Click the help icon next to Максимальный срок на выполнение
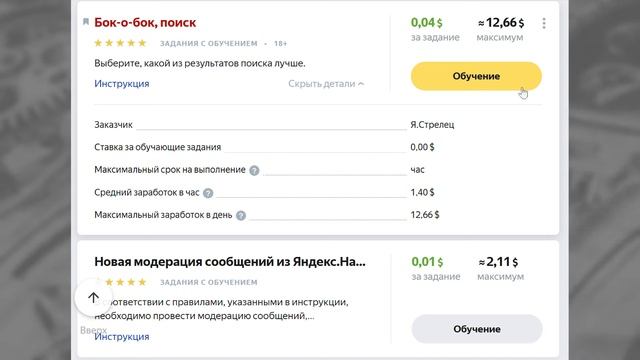The height and width of the screenshot is (360, 640). click(254, 170)
